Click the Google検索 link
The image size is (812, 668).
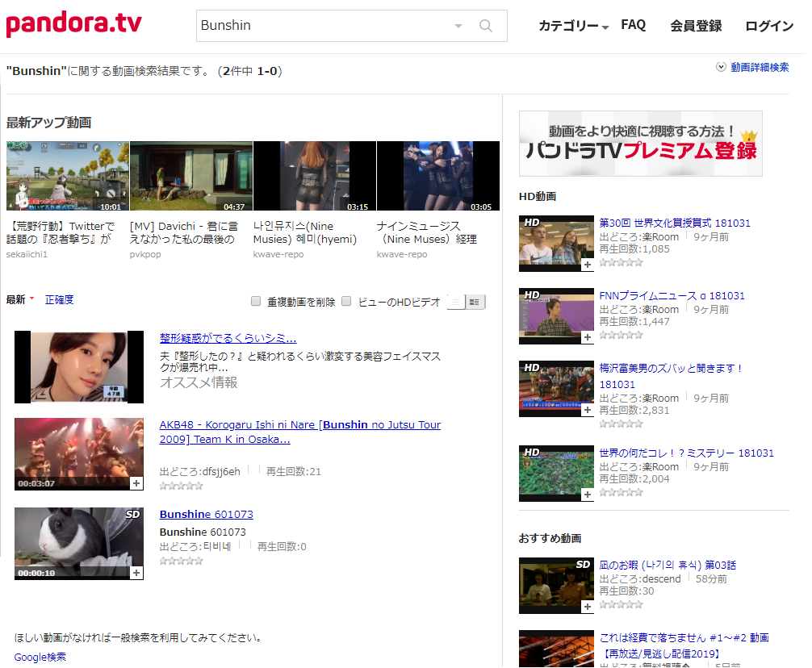pos(40,658)
